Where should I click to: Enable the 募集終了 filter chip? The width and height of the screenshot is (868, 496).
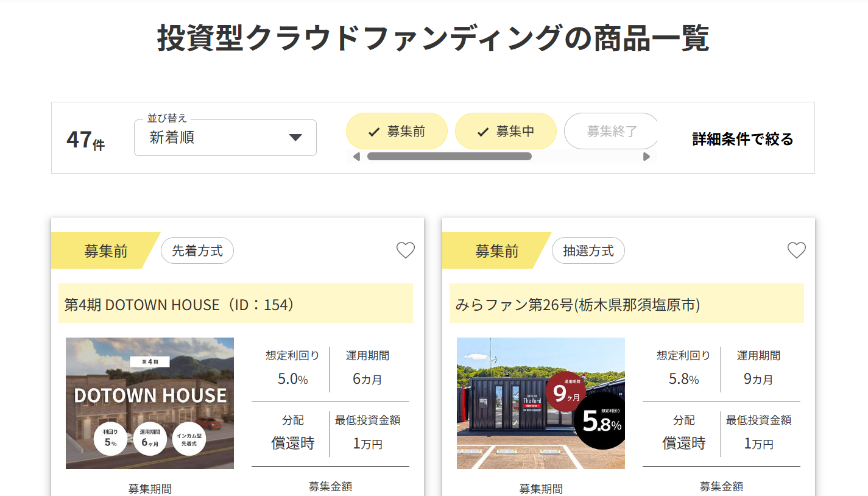[610, 131]
